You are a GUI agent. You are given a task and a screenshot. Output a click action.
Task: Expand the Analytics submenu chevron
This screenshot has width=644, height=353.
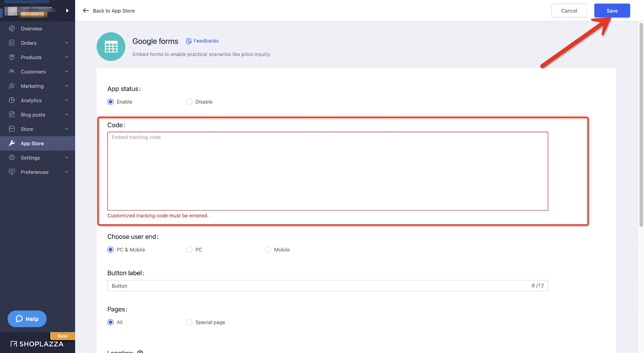(67, 100)
